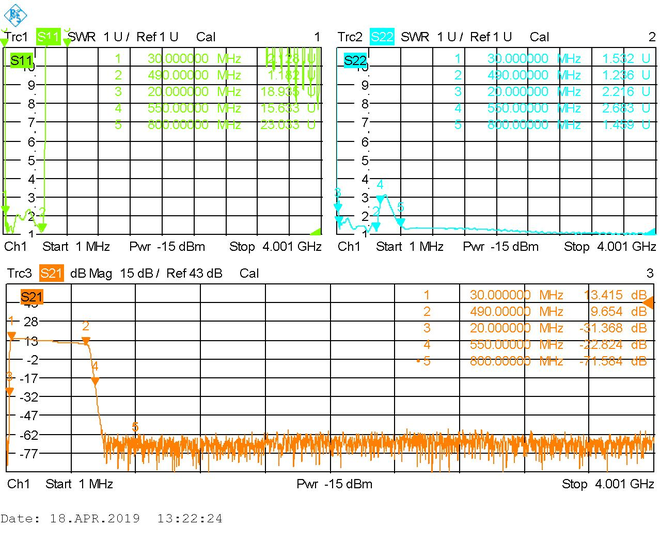Click the S22 tag inside the diagram

pos(355,61)
